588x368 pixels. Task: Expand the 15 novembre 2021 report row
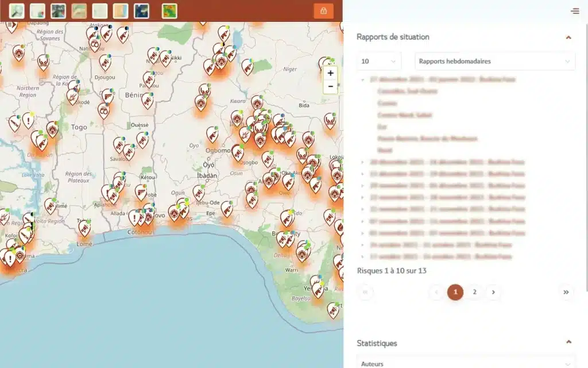coord(447,209)
